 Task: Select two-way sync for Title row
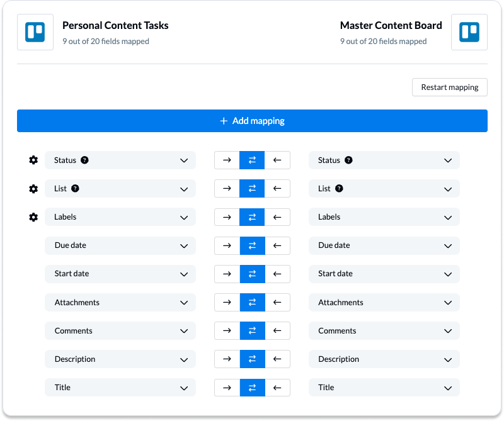[253, 388]
